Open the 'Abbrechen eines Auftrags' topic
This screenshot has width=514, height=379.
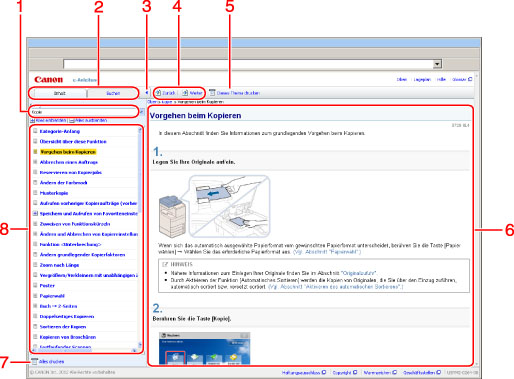pyautogui.click(x=69, y=162)
